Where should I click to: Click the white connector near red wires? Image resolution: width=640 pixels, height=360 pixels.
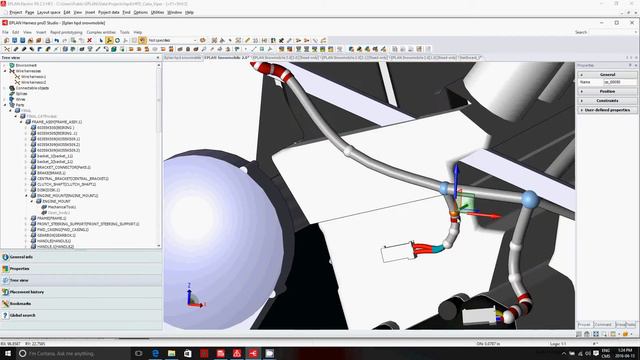click(397, 252)
